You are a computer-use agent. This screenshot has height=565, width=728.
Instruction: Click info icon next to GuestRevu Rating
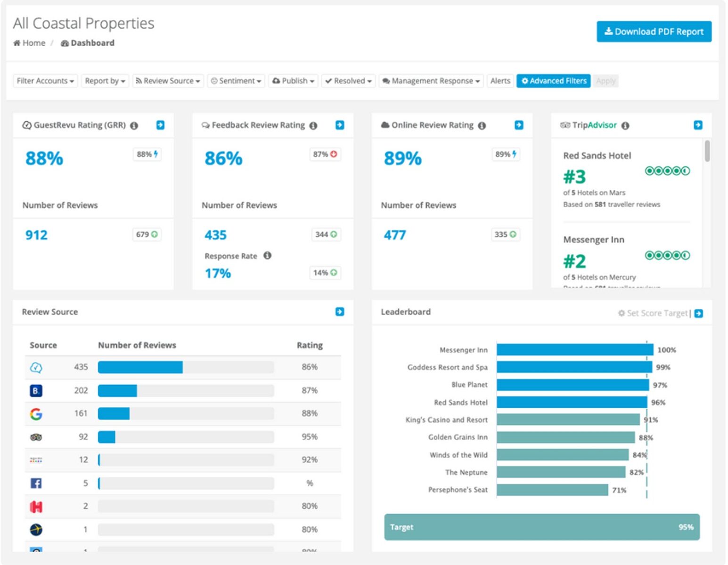pyautogui.click(x=134, y=126)
